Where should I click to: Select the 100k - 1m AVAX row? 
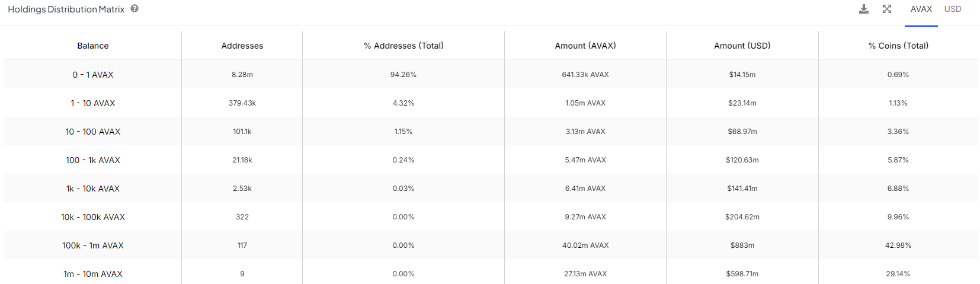tap(93, 245)
